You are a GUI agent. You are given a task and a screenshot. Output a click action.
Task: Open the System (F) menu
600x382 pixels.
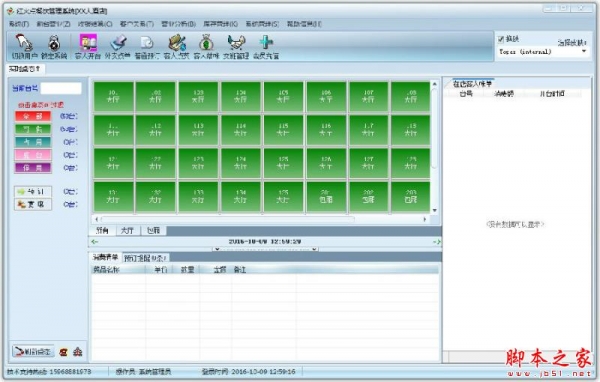click(x=19, y=24)
